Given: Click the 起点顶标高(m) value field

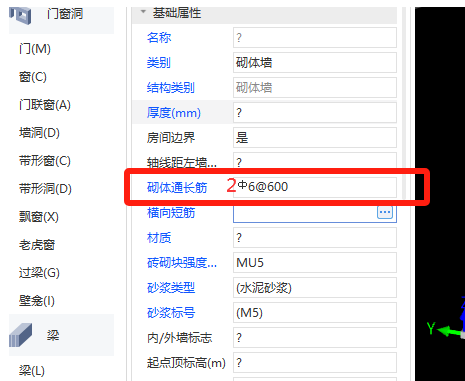Looking at the screenshot, I should click(315, 362).
